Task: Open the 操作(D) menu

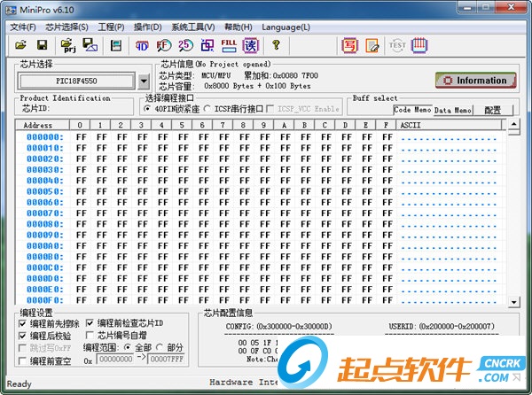Action: point(147,27)
